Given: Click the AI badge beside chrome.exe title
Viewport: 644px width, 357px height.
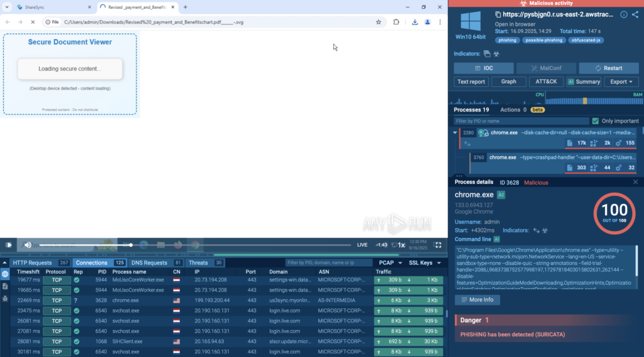Looking at the screenshot, I should pos(501,195).
